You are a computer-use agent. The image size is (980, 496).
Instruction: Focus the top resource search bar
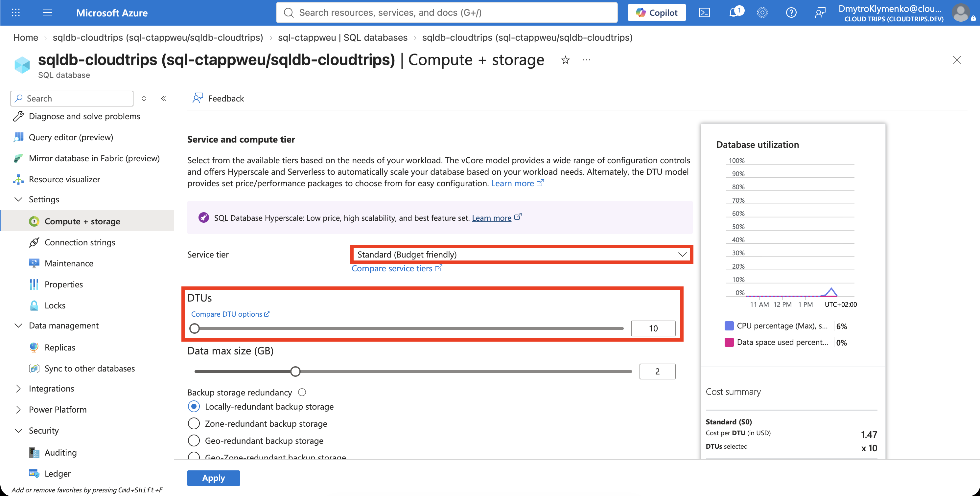(447, 12)
